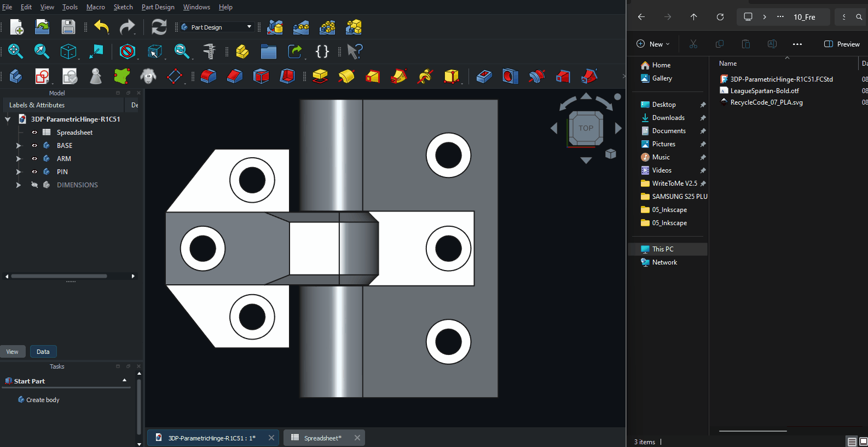
Task: Click the horizontal scrollbar in Model tree
Action: [x=59, y=276]
